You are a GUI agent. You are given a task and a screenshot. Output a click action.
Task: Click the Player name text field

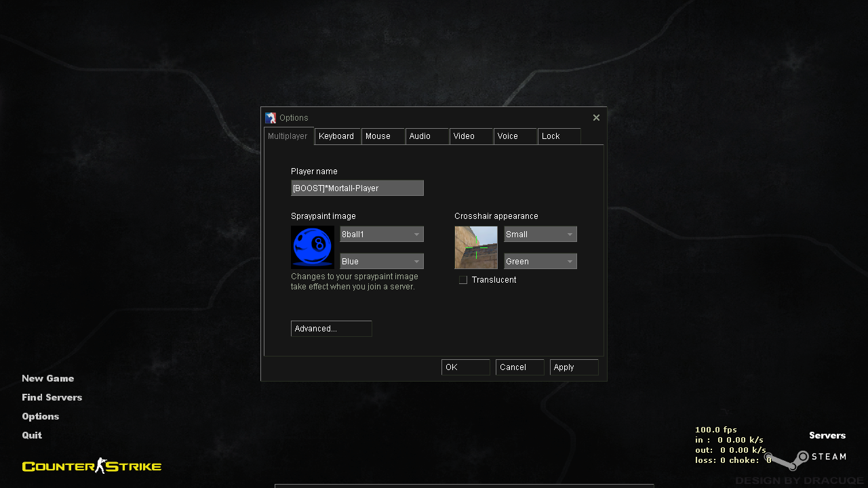(357, 188)
